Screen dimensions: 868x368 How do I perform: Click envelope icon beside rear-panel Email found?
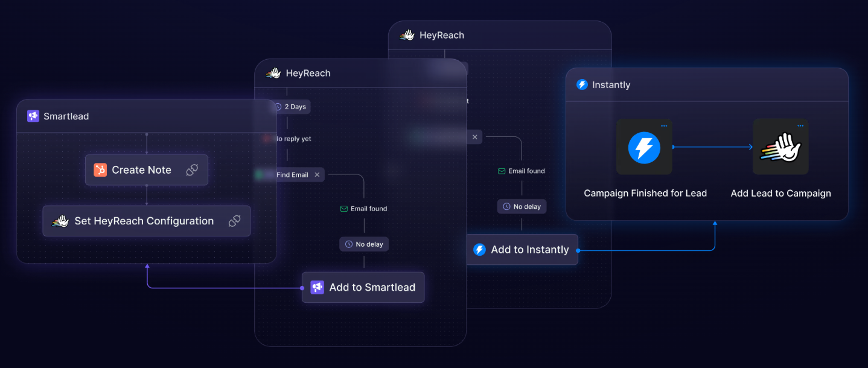tap(502, 171)
